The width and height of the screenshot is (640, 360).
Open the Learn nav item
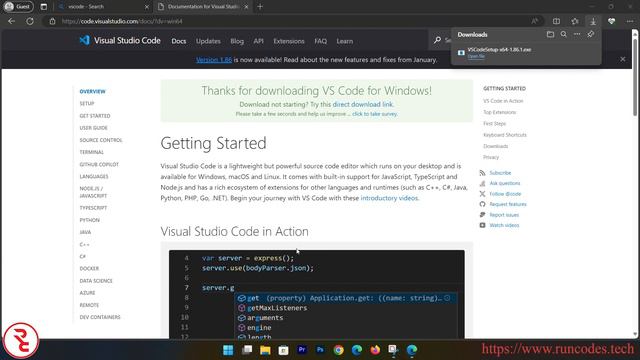click(344, 41)
